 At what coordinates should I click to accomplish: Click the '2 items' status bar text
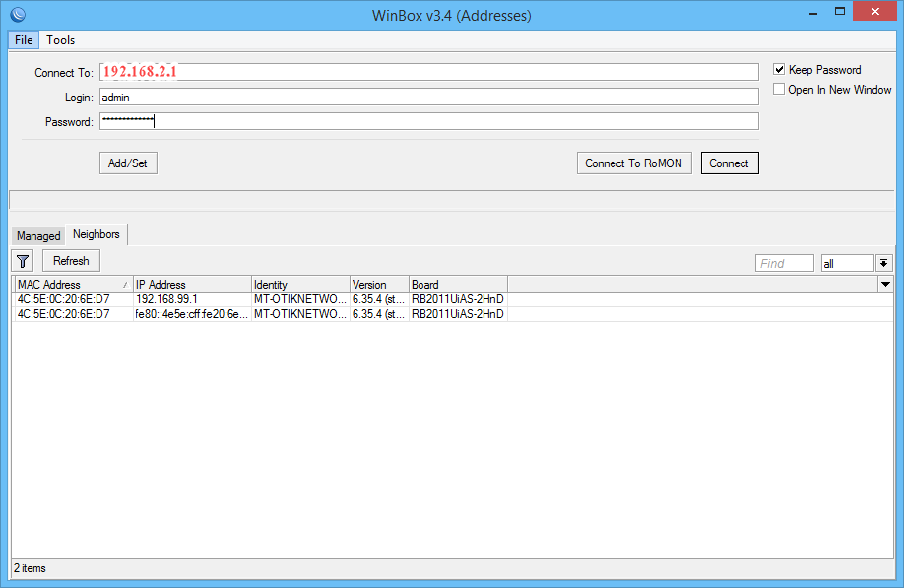[x=30, y=568]
